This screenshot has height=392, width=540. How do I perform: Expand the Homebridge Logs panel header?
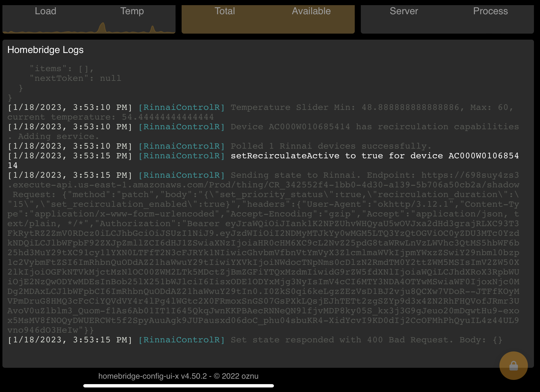click(x=45, y=50)
